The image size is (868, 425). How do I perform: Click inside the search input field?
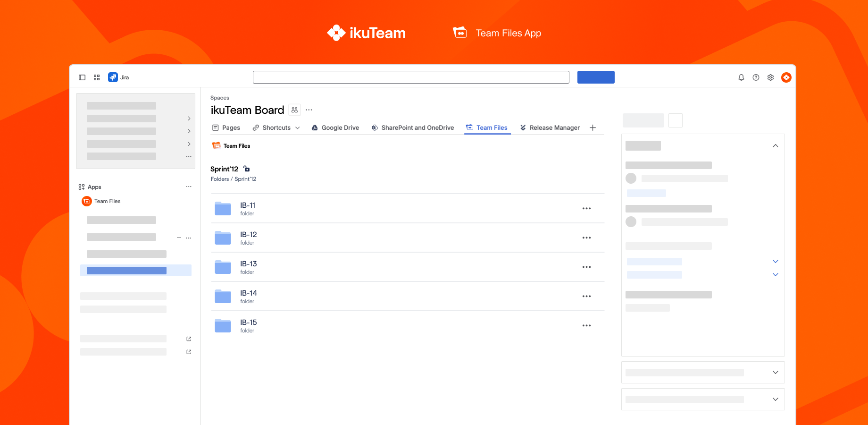click(x=411, y=77)
